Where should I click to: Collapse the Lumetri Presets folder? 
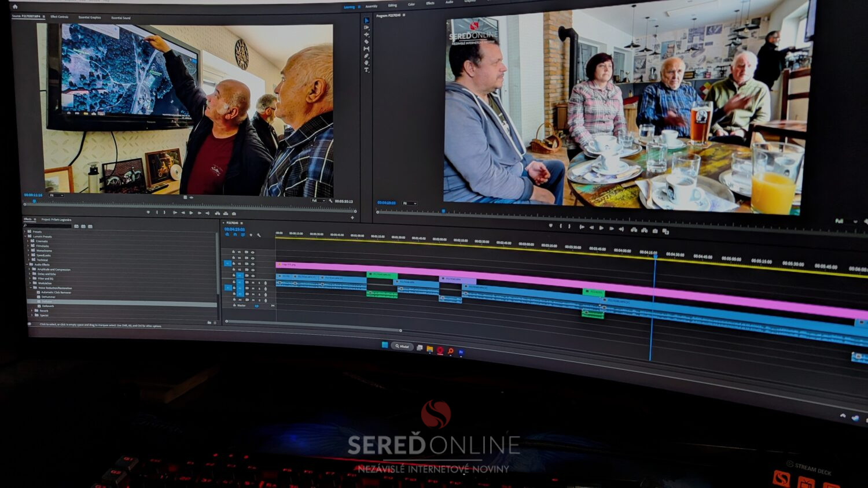[x=25, y=236]
